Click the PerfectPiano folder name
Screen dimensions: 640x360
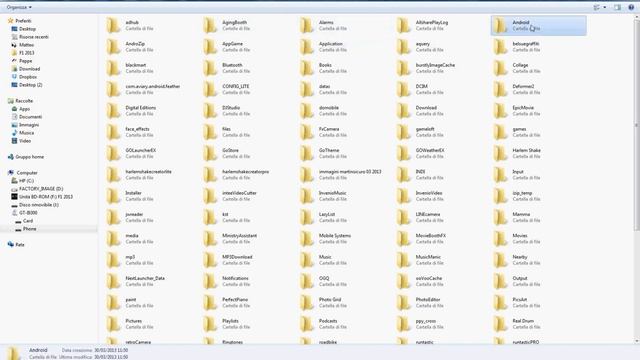235,300
